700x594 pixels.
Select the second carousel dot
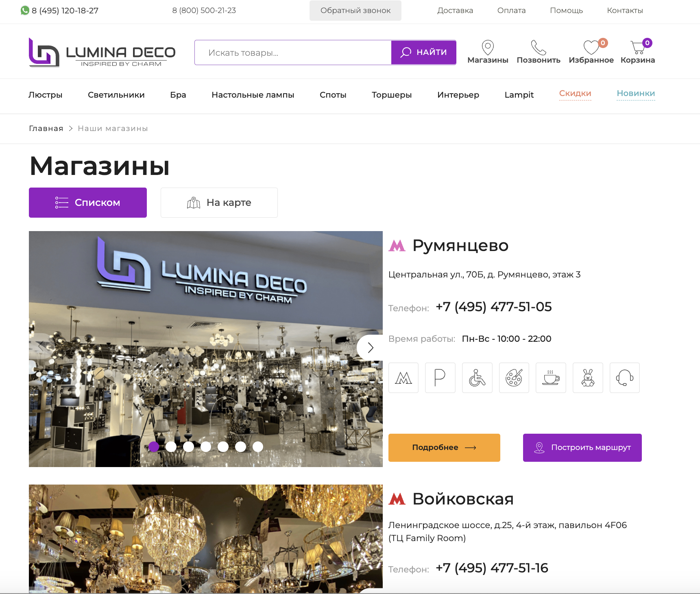[171, 447]
